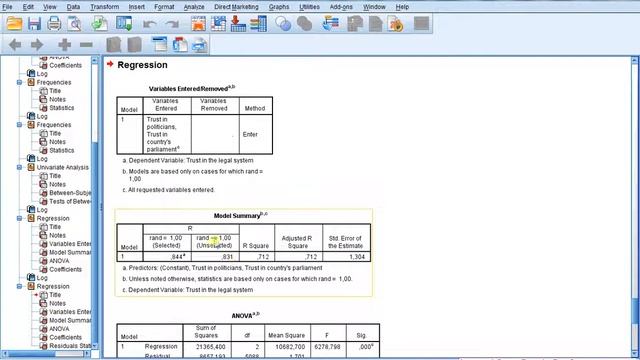Viewport: 640px width, 360px height.
Task: Click the Variables Entered/Removed table title
Action: click(191, 88)
